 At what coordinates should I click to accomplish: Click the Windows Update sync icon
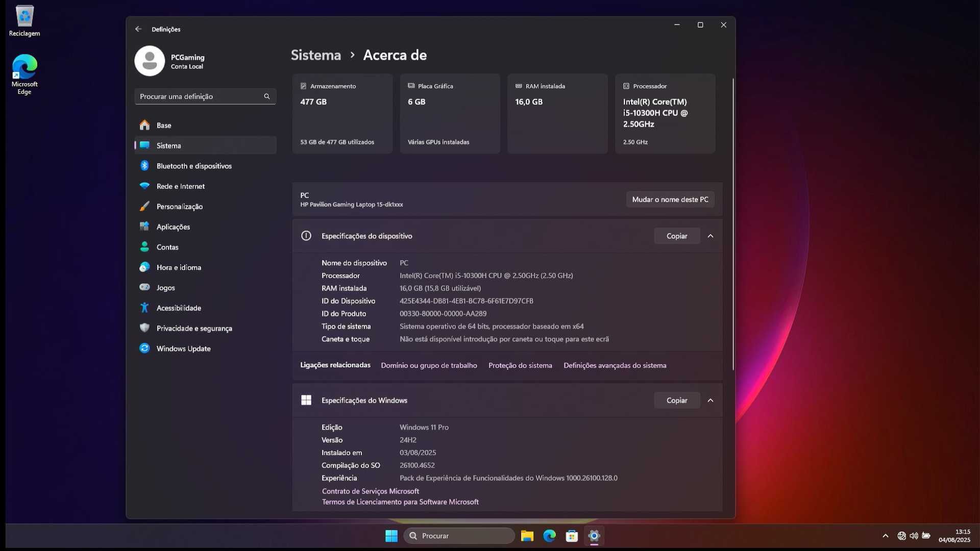(144, 348)
